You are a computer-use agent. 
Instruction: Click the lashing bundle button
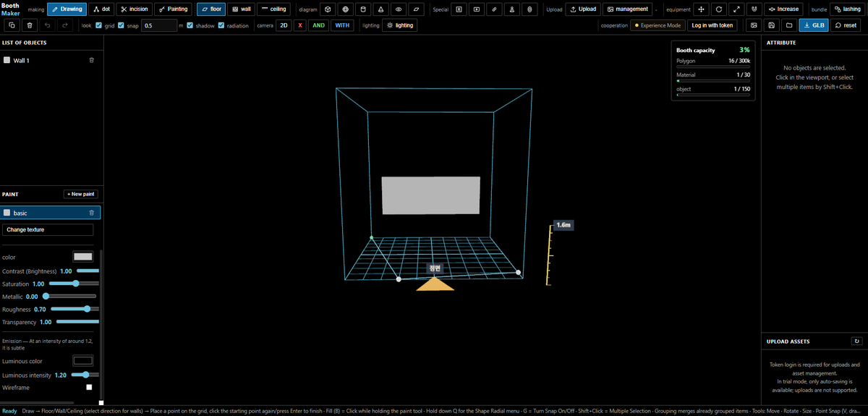pos(847,9)
